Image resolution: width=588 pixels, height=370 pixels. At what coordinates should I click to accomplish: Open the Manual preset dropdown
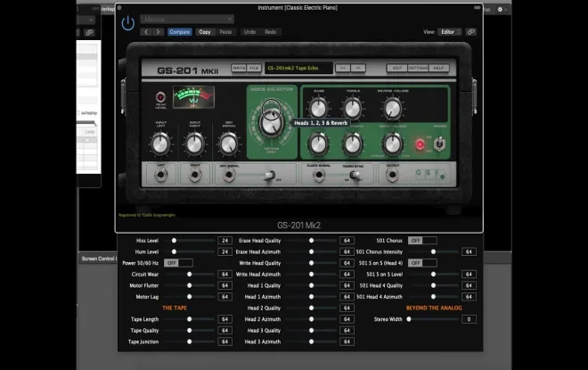coord(187,19)
